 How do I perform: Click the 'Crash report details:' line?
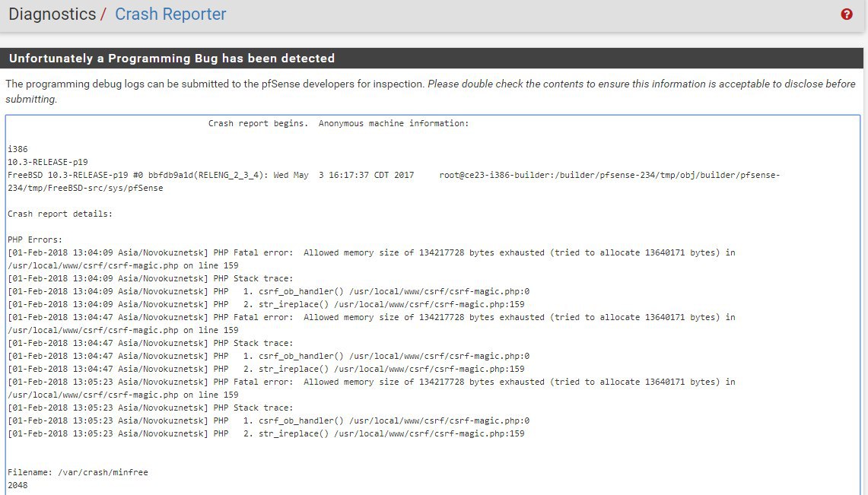60,214
